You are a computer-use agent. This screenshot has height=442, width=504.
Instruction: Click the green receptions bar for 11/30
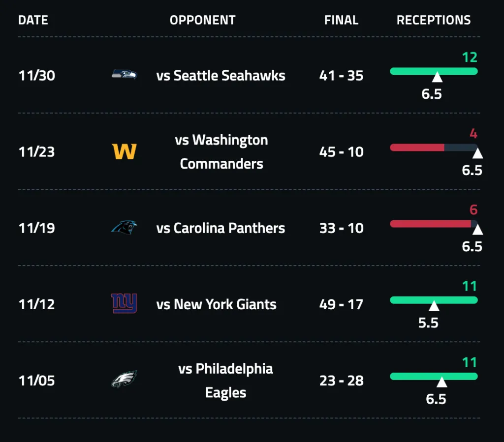pos(434,71)
